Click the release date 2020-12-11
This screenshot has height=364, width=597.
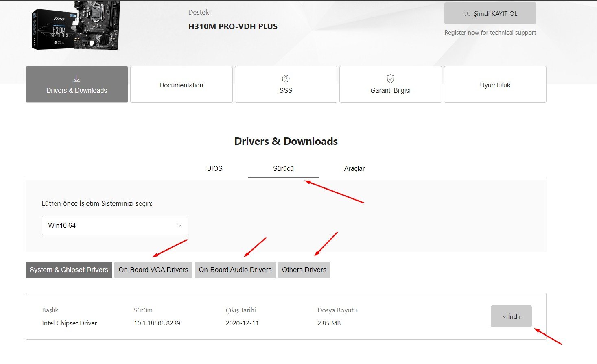tap(242, 323)
